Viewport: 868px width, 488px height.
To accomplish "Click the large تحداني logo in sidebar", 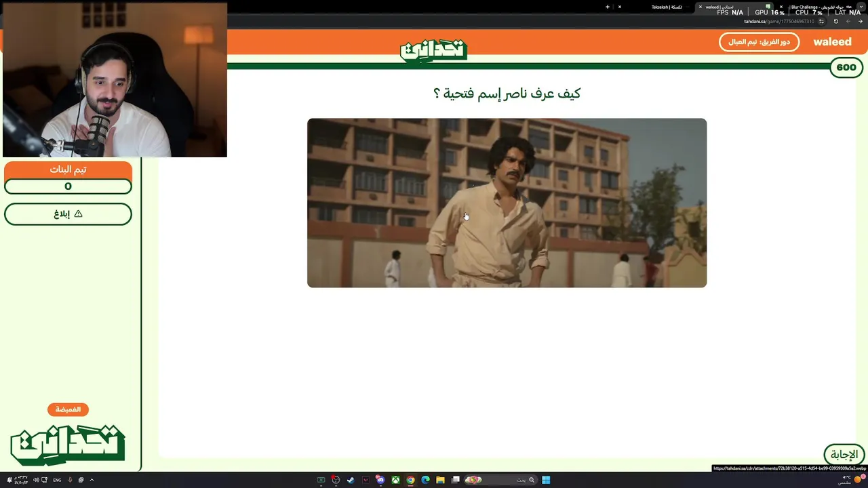I will click(x=68, y=444).
